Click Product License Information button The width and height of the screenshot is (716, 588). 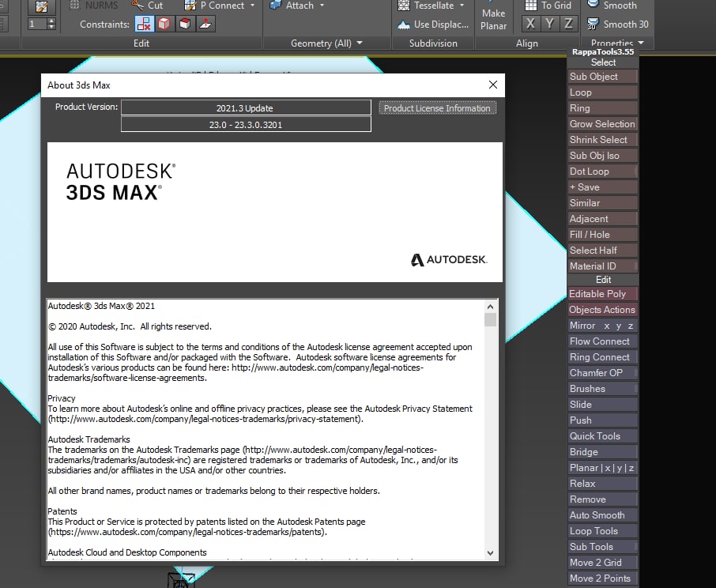click(x=437, y=108)
